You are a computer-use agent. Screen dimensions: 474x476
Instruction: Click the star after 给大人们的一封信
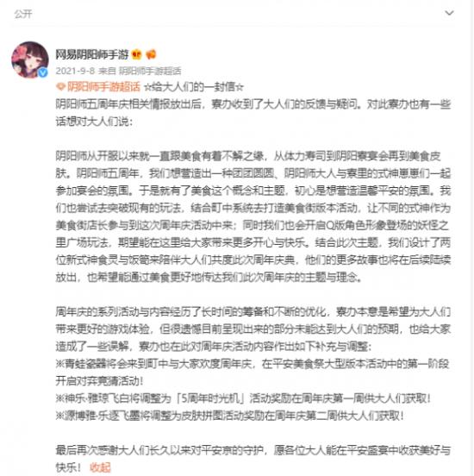coord(240,87)
